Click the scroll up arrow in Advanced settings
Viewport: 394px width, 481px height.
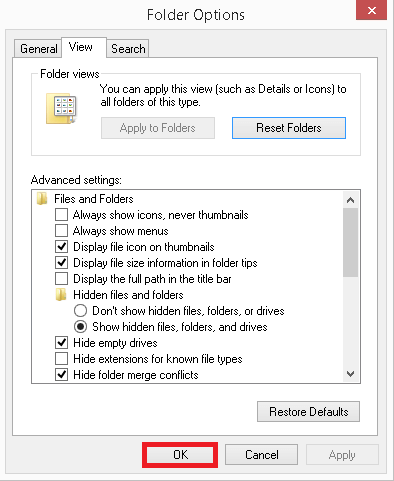click(x=350, y=200)
